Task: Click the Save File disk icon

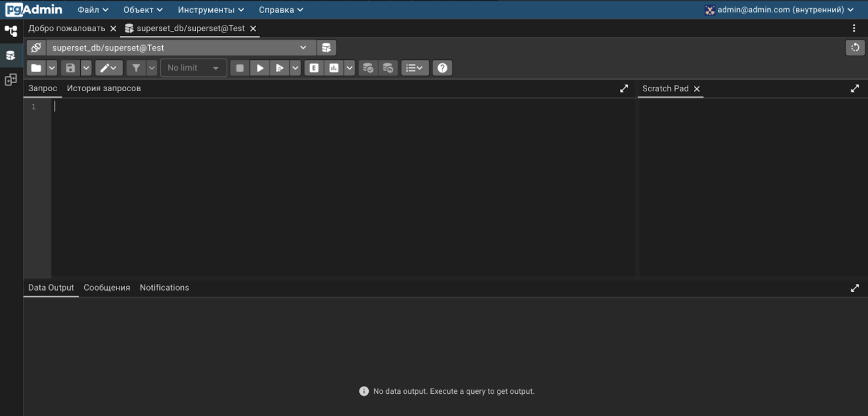Action: point(71,68)
